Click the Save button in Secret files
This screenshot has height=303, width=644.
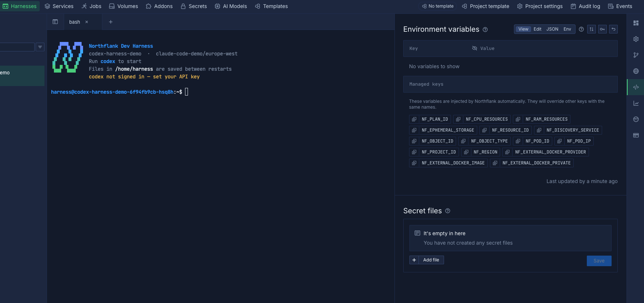click(x=599, y=261)
